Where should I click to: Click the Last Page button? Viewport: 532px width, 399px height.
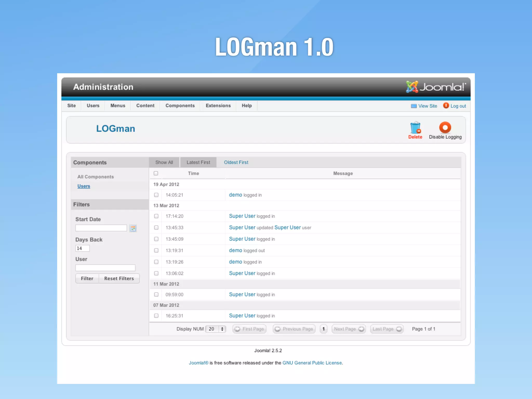[387, 329]
